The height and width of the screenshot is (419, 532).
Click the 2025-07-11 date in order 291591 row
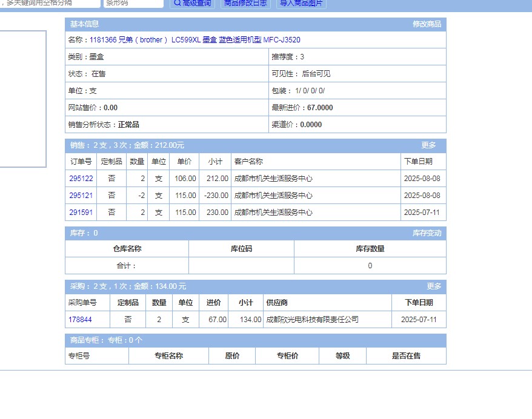[422, 213]
